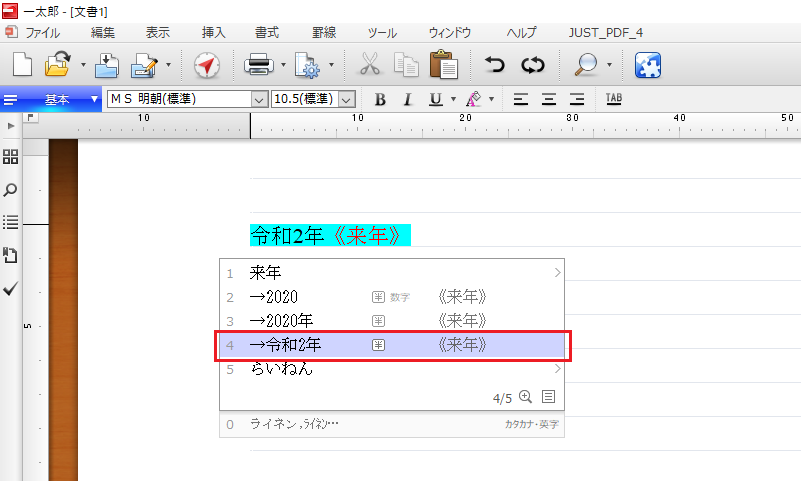The height and width of the screenshot is (481, 801).
Task: Align text right
Action: 577,99
